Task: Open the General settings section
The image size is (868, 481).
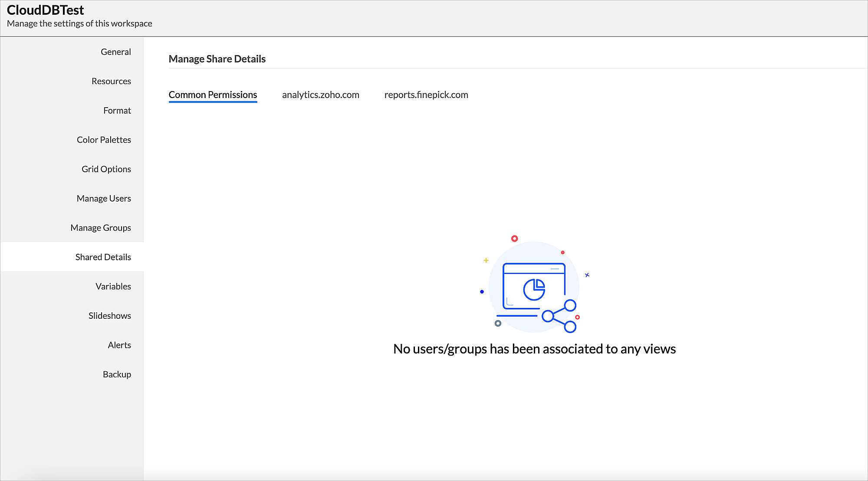Action: point(115,52)
